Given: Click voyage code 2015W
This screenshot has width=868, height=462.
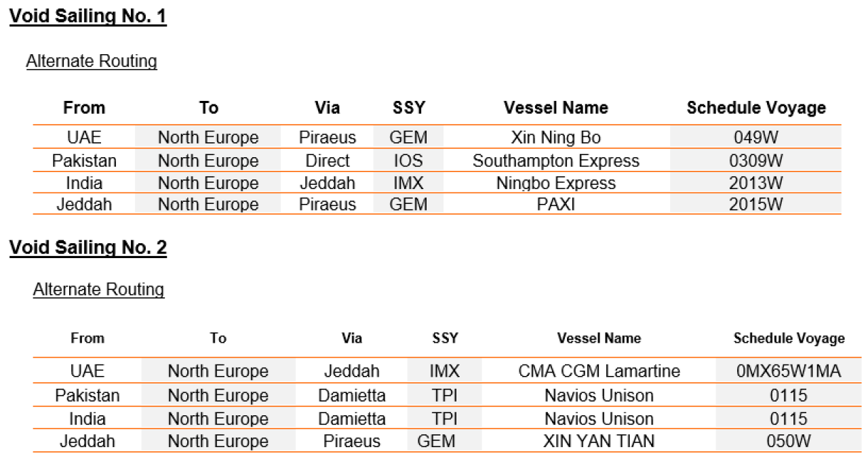Looking at the screenshot, I should tap(756, 204).
